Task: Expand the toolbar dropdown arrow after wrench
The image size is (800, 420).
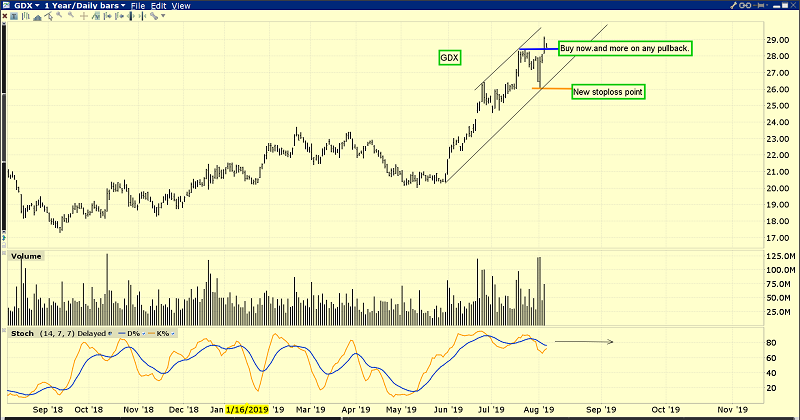Action: pyautogui.click(x=163, y=16)
